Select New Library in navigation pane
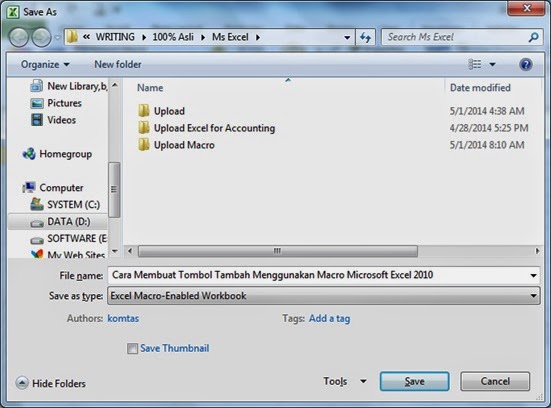Viewport: 551px width, 408px height. pos(69,86)
